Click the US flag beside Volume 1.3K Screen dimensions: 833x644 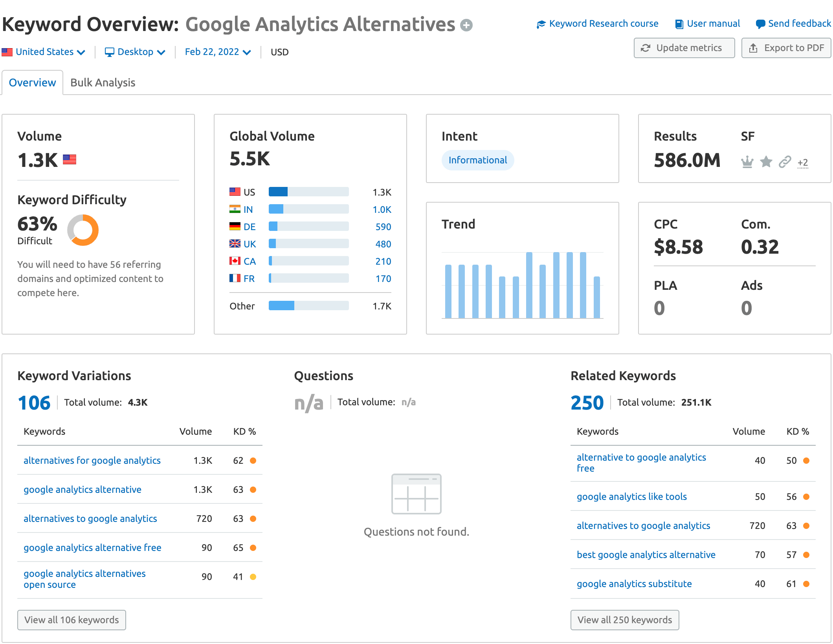pyautogui.click(x=70, y=159)
